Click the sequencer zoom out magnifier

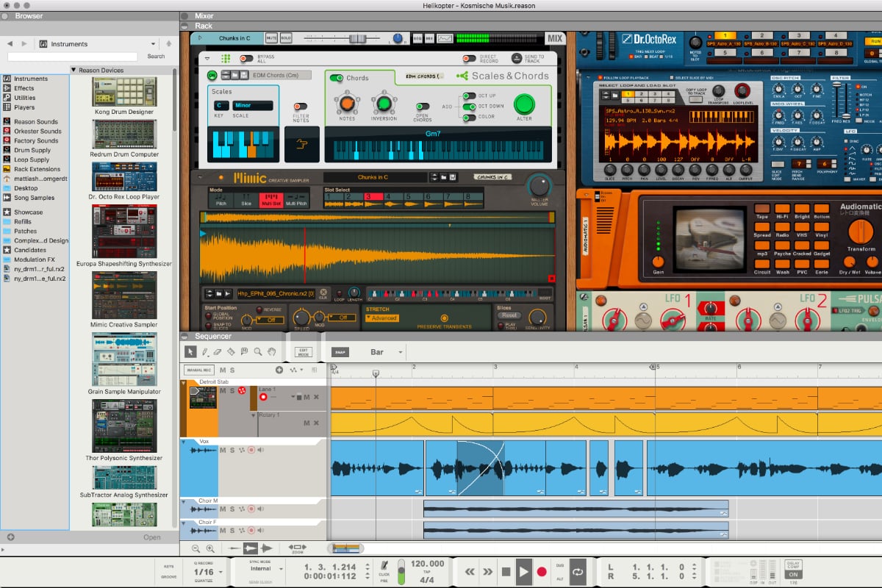196,548
